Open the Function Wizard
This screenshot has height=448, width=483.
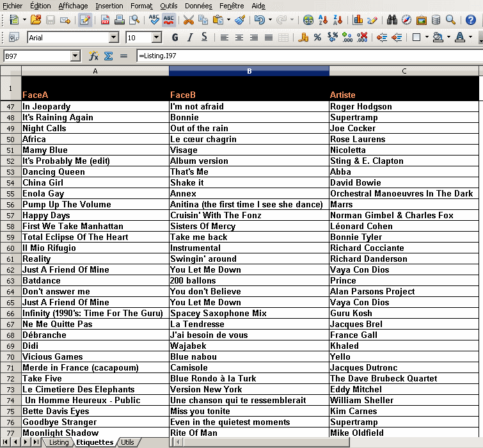tap(93, 56)
